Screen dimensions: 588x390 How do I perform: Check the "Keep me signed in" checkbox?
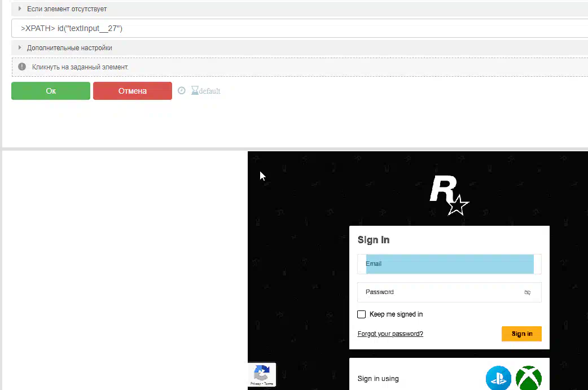pos(362,314)
